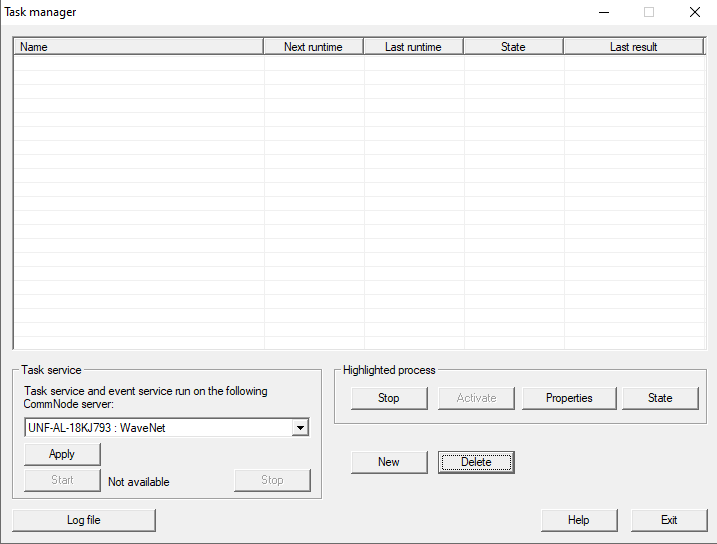Click the State column header
The width and height of the screenshot is (717, 544).
click(x=513, y=47)
